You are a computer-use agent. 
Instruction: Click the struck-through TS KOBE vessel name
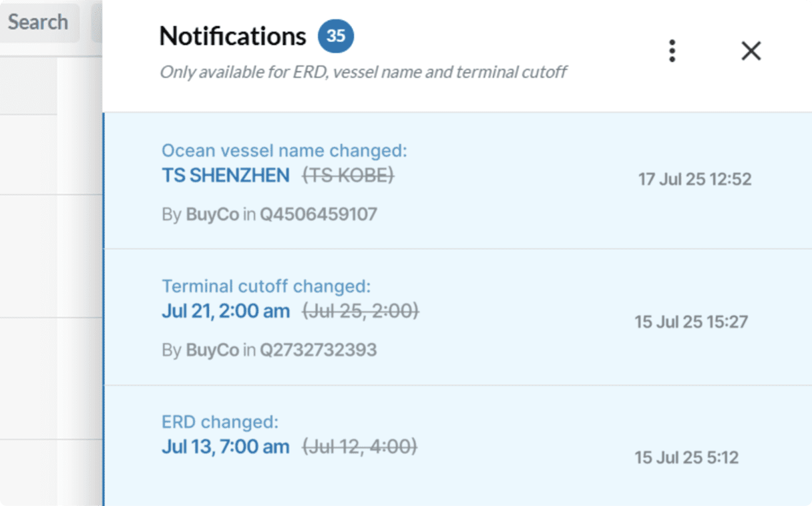point(348,176)
